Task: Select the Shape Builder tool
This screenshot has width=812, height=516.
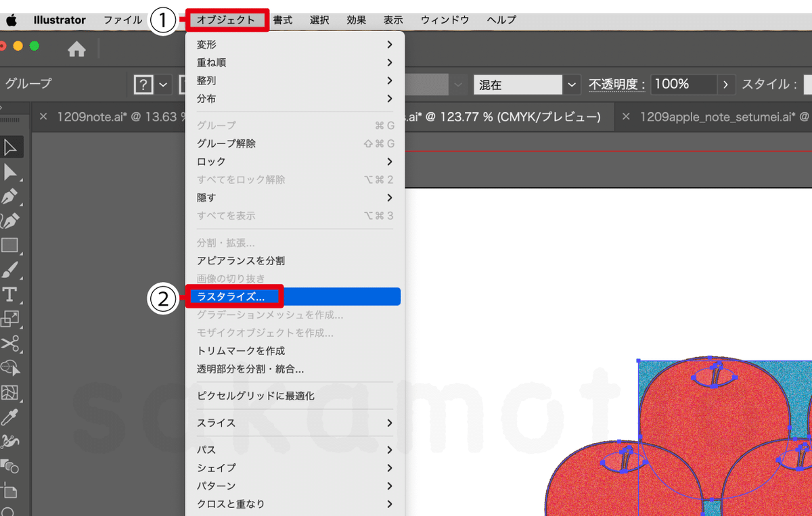Action: [10, 368]
